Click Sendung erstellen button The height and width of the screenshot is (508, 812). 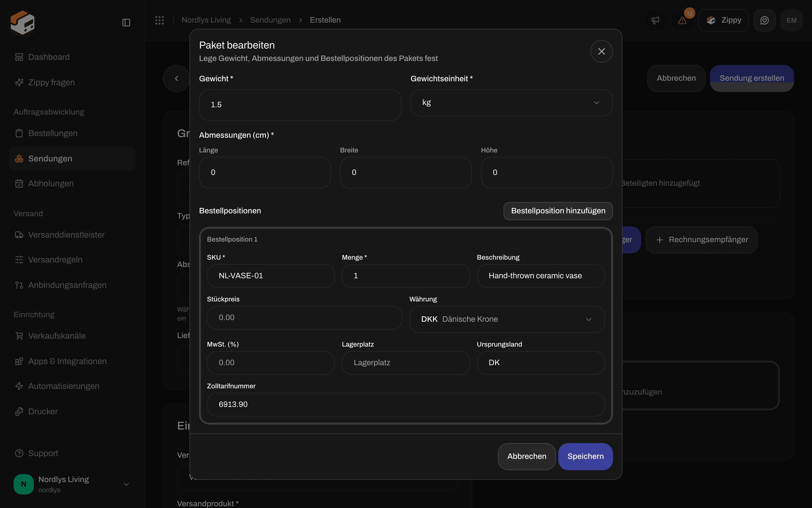(x=752, y=78)
